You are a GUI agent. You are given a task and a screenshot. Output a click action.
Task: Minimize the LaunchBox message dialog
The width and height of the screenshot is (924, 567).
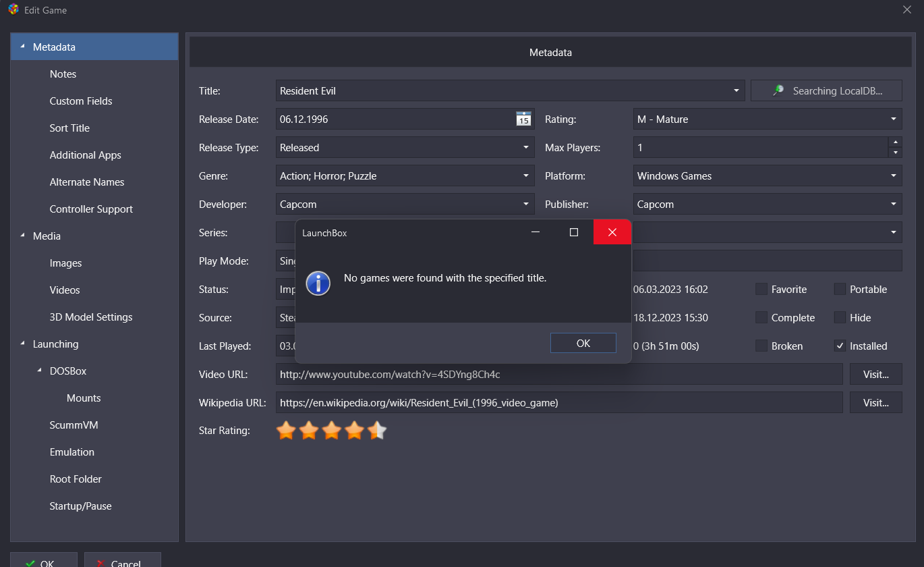536,232
